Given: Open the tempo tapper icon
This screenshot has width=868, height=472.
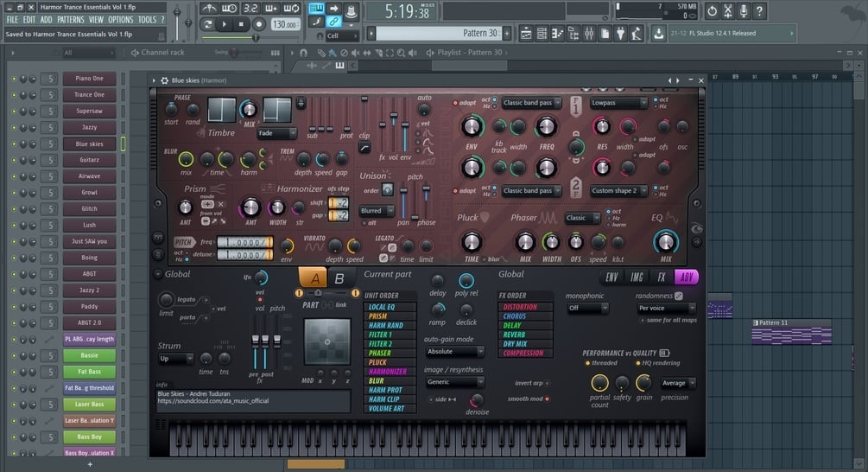Looking at the screenshot, I should 637,34.
